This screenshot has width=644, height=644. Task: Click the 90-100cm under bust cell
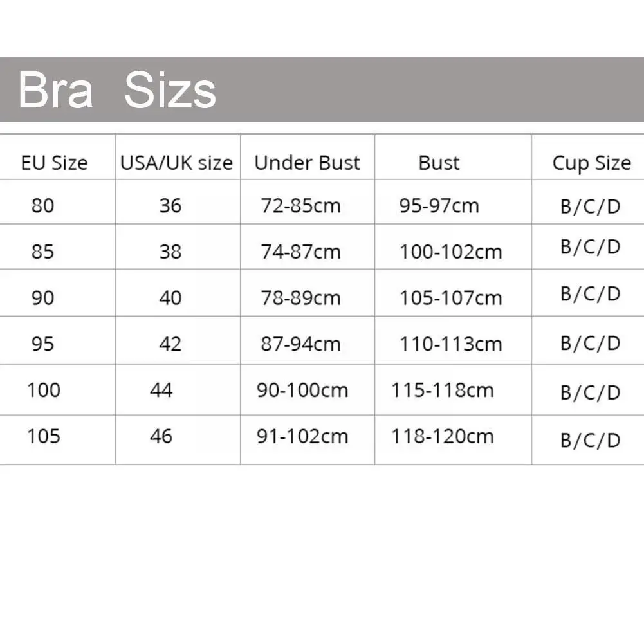302,390
